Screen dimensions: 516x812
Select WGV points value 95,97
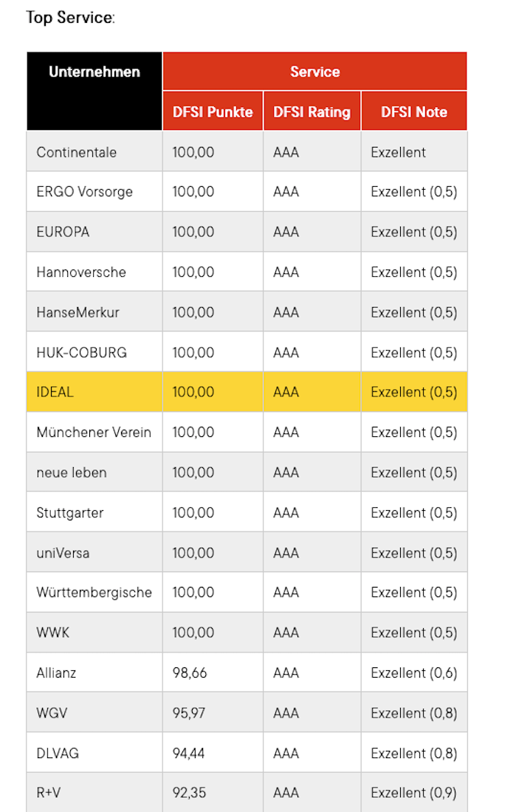point(189,713)
